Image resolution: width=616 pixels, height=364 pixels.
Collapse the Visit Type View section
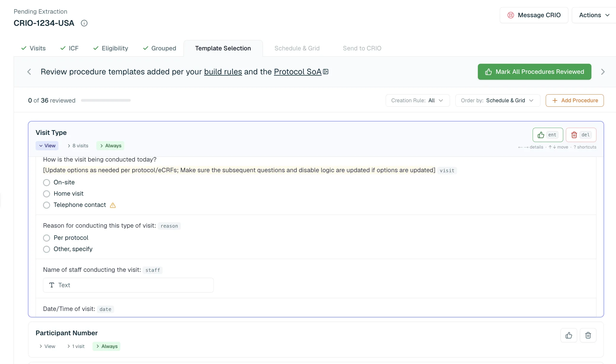(x=47, y=146)
